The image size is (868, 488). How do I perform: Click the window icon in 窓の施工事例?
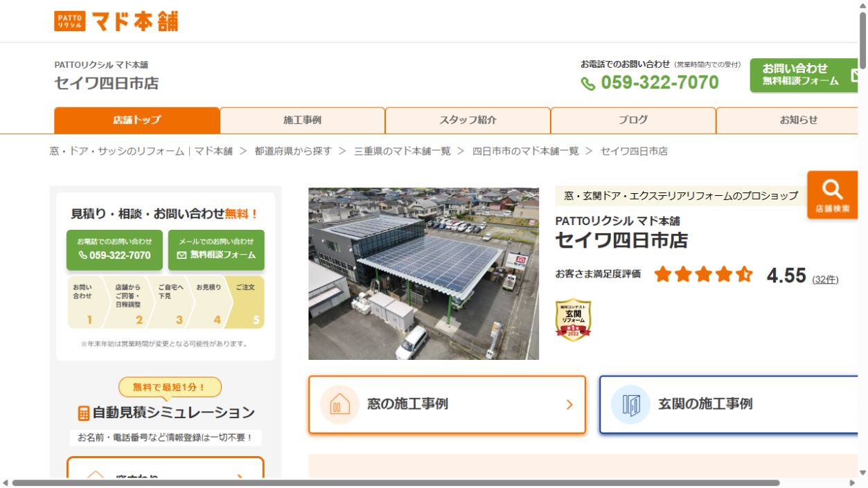point(339,404)
